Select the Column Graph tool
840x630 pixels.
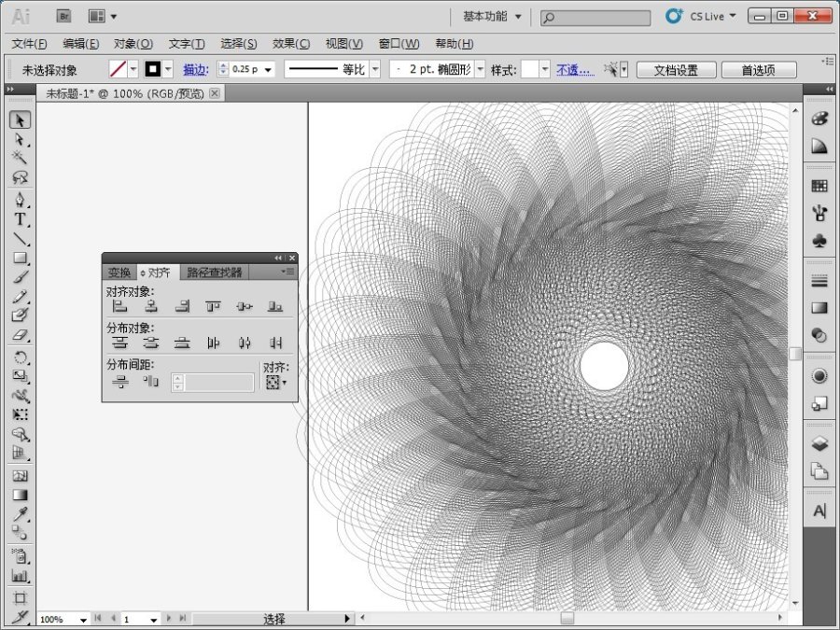tap(20, 575)
